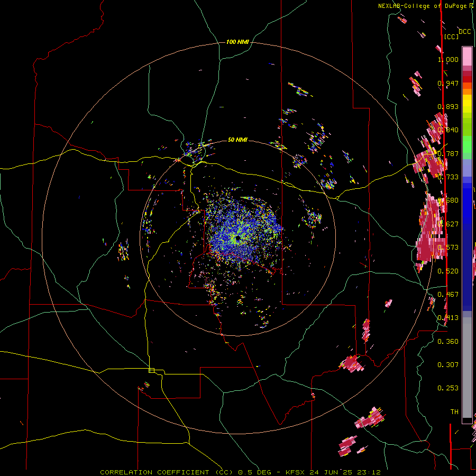Click the TH label on the legend
Image resolution: width=476 pixels, height=476 pixels.
(x=454, y=412)
